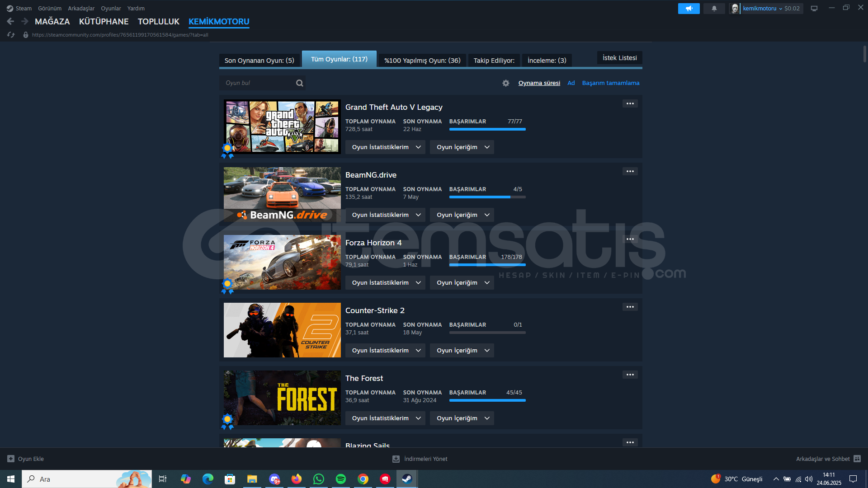The width and height of the screenshot is (868, 488).
Task: Click the back navigation arrow
Action: point(10,21)
